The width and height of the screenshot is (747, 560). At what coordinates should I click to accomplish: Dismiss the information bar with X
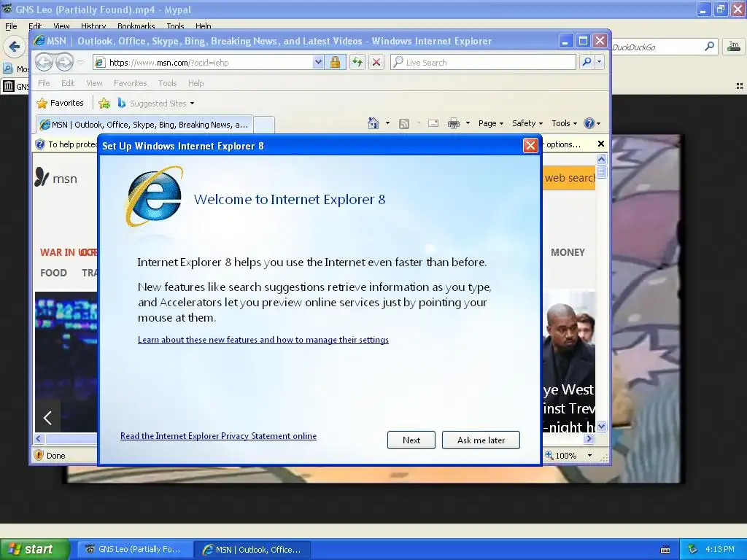coord(601,144)
